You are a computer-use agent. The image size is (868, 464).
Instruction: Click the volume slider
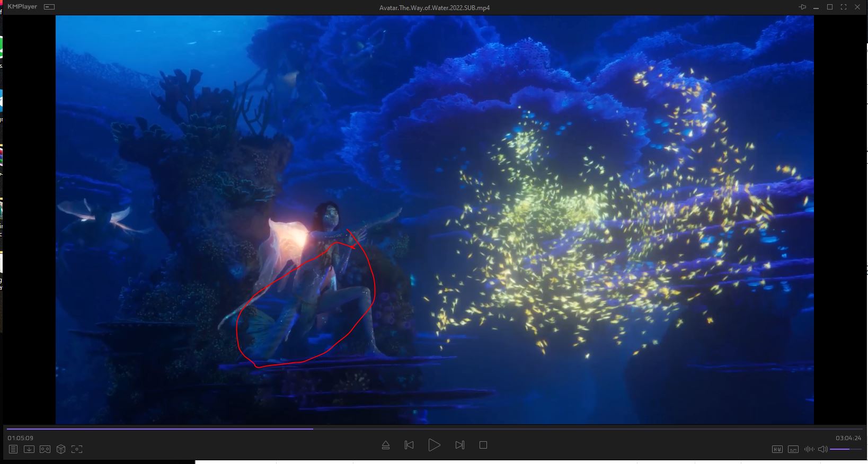[845, 449]
